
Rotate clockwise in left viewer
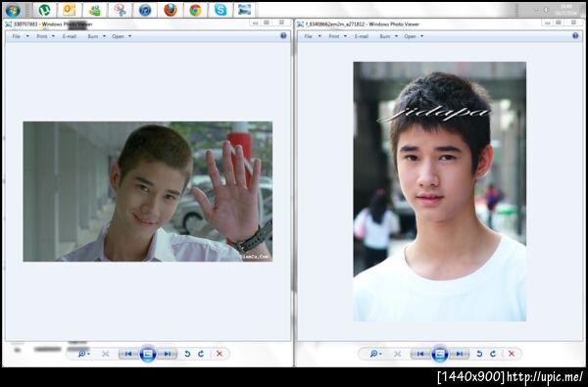[201, 354]
